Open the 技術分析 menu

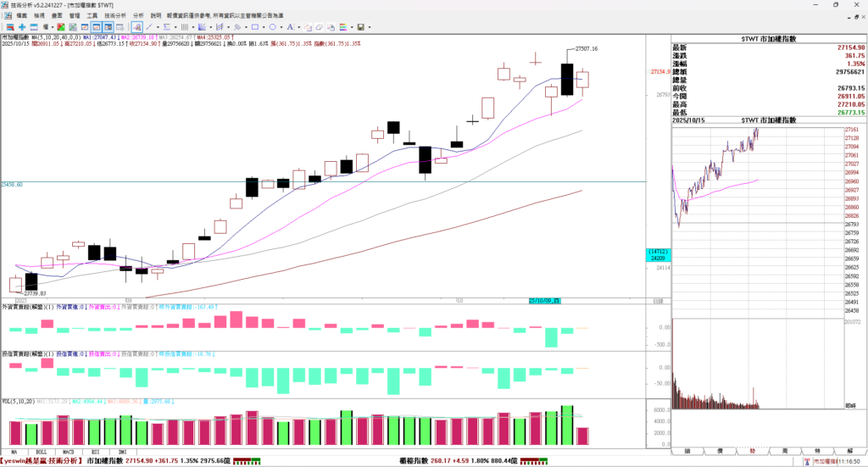pos(115,15)
